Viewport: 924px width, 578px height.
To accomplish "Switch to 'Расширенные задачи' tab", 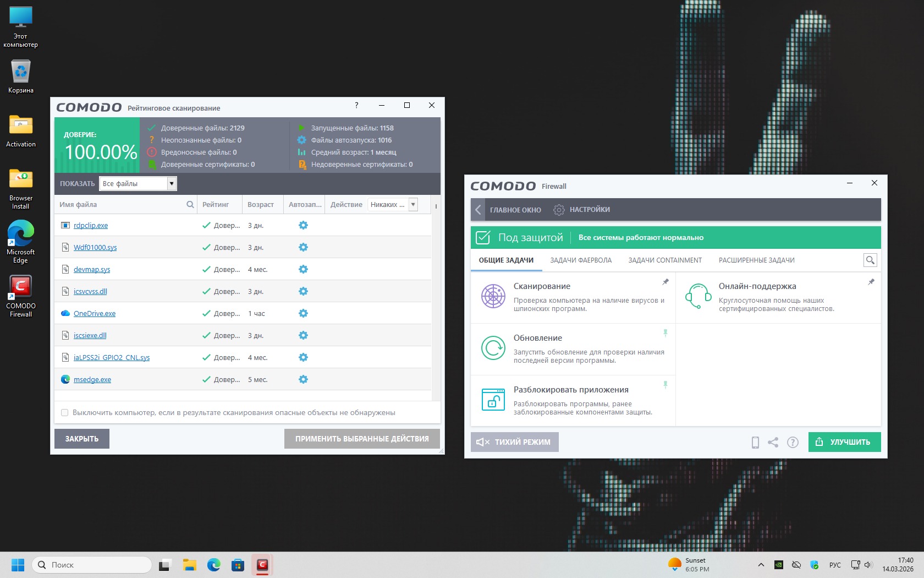I will tap(756, 260).
